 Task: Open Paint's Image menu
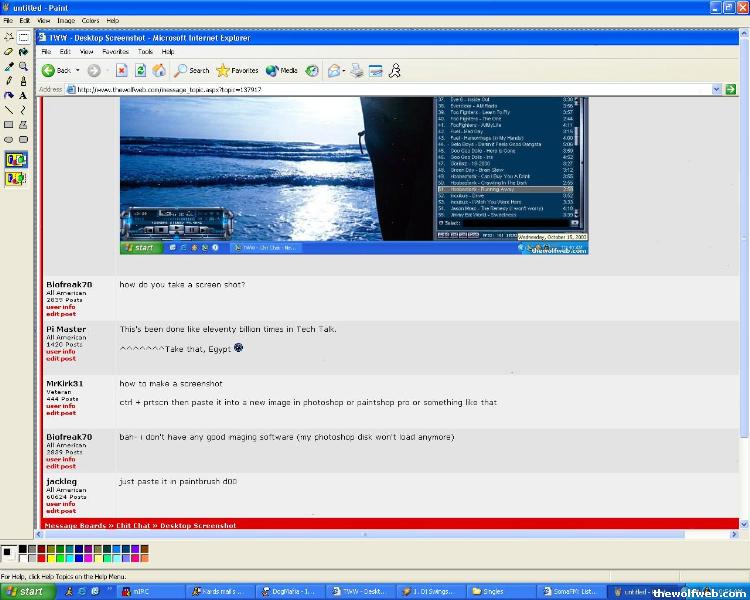tap(65, 20)
